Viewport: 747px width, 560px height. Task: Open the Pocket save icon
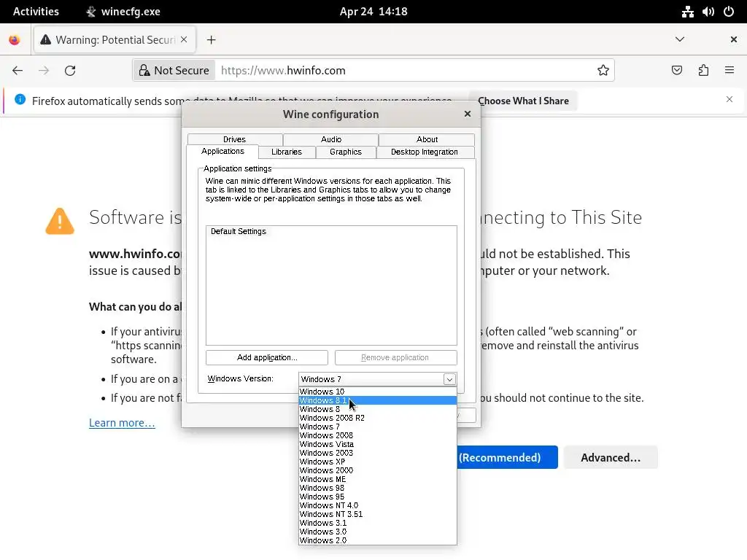[x=677, y=71]
